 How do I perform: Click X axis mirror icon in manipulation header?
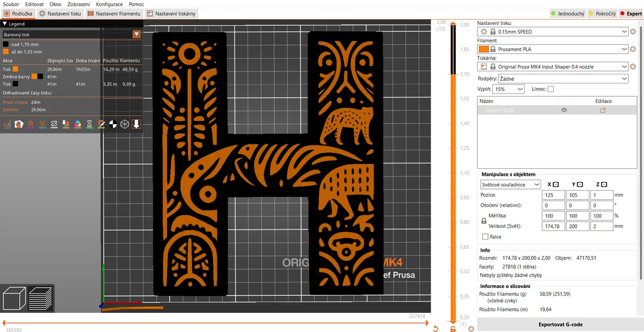[x=556, y=184]
